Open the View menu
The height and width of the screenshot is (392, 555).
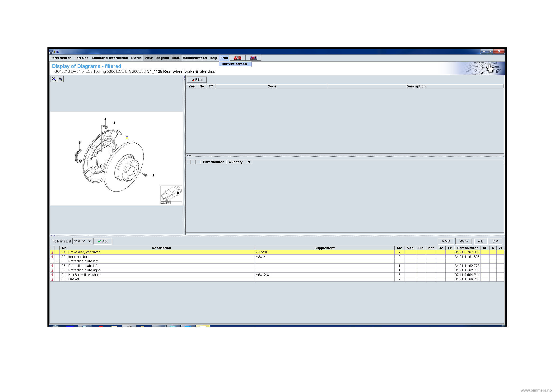pos(149,58)
